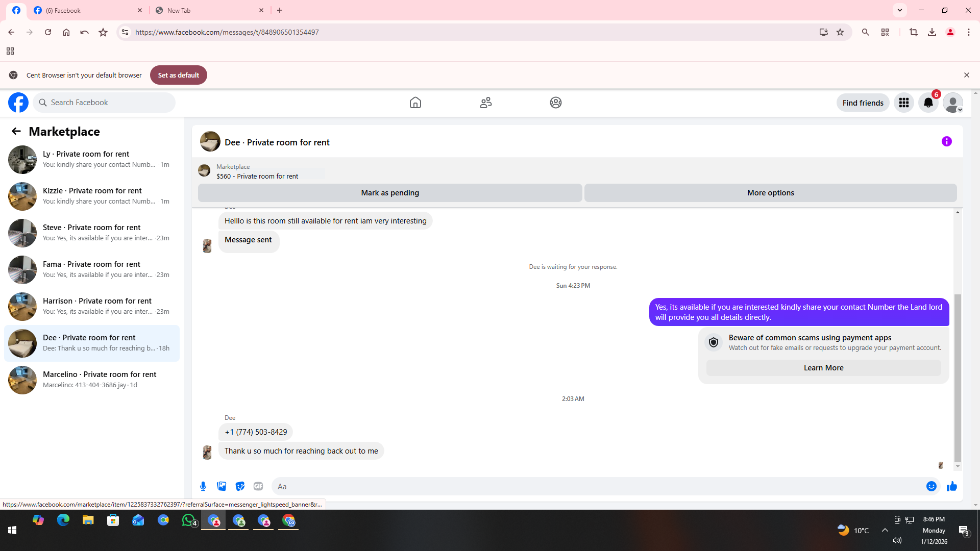Open the Facebook Friends tab
This screenshot has width=980, height=551.
[485, 103]
